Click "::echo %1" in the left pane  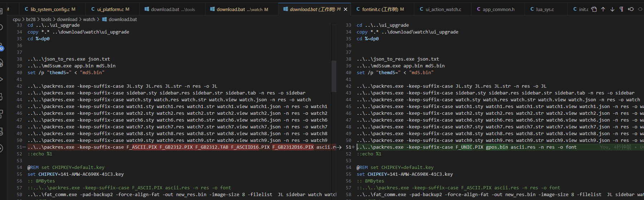pos(40,154)
